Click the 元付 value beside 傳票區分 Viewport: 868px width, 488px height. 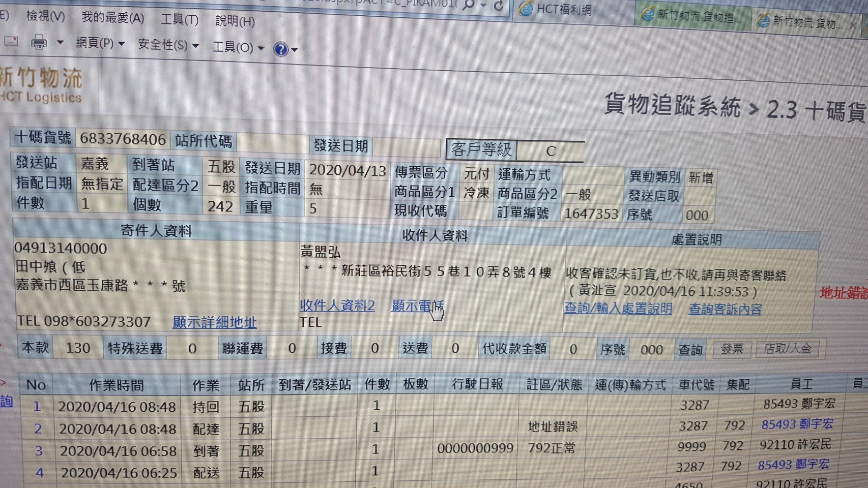tap(476, 174)
